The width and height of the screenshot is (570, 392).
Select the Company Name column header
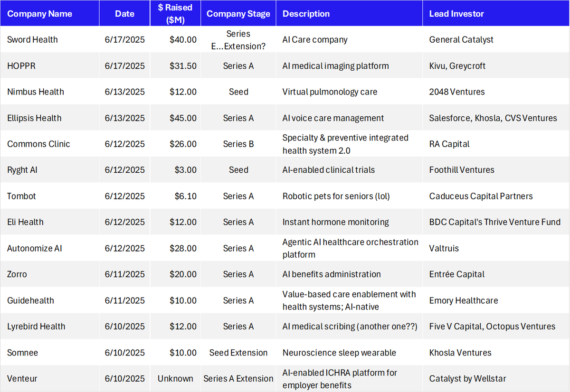point(49,13)
